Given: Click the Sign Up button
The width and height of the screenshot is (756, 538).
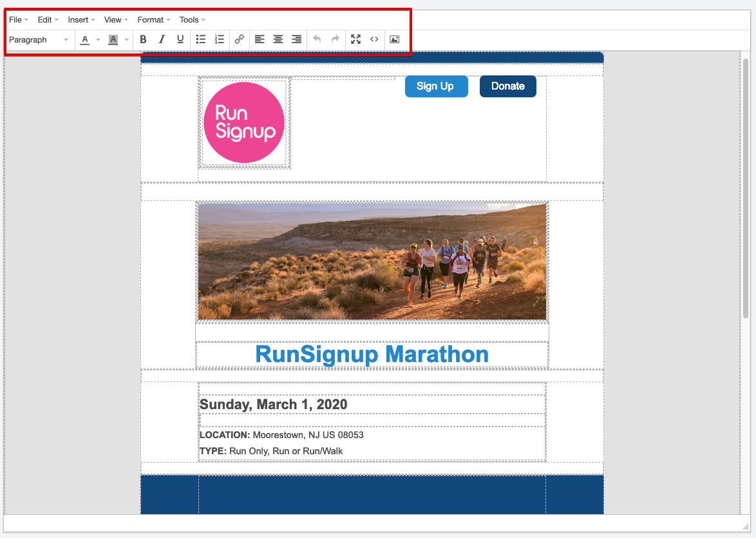Looking at the screenshot, I should coord(437,86).
